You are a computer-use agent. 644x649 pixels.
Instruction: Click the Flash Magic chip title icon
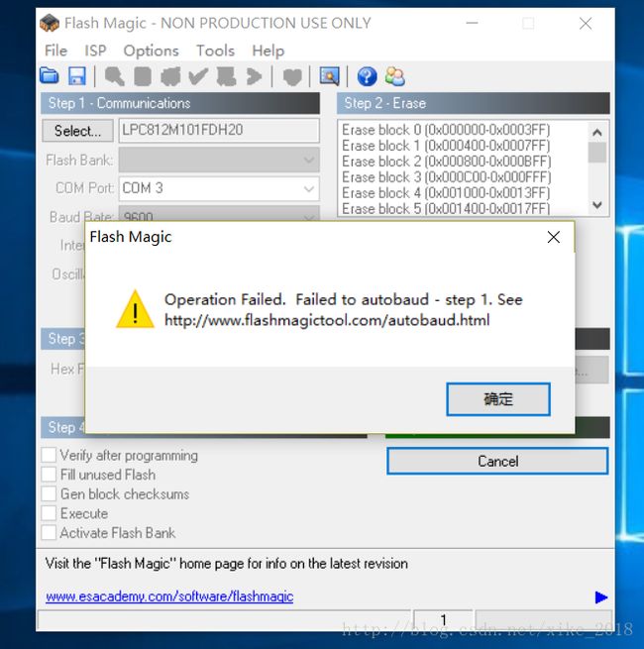(x=50, y=23)
